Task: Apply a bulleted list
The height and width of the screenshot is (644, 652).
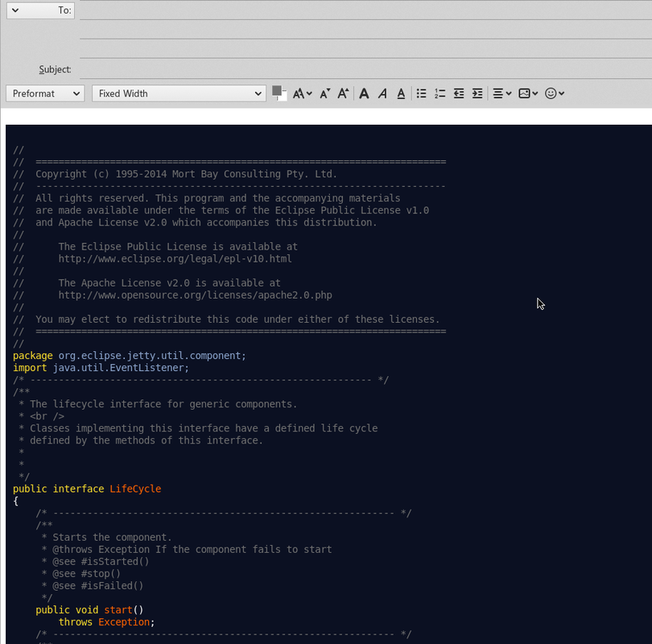Action: pos(421,93)
